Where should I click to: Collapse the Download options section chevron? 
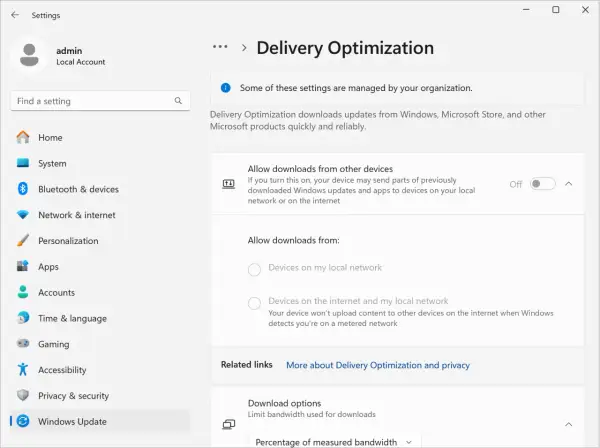(x=569, y=424)
